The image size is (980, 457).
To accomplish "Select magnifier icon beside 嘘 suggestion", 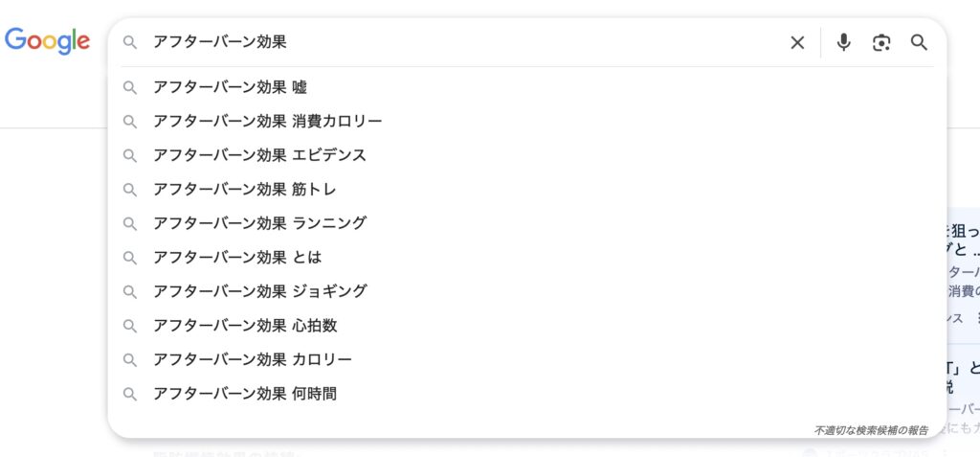I will (130, 87).
